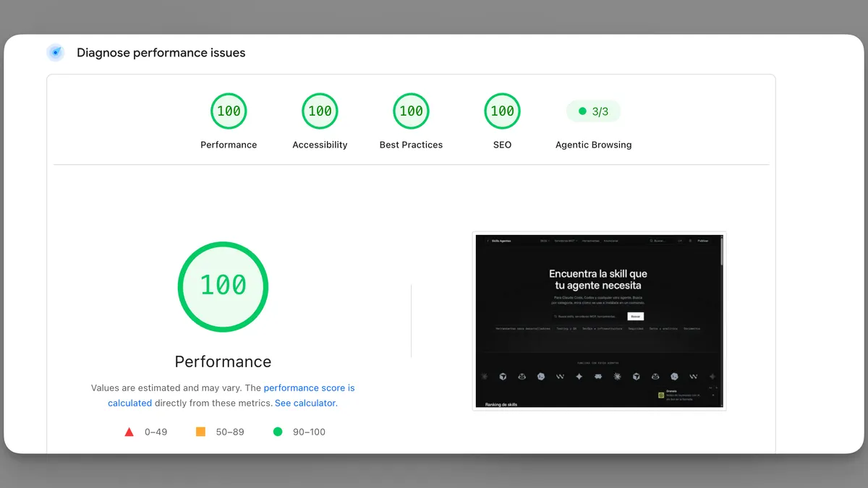This screenshot has width=868, height=488.
Task: Select the Diagnose performance issues heading
Action: pyautogui.click(x=161, y=53)
